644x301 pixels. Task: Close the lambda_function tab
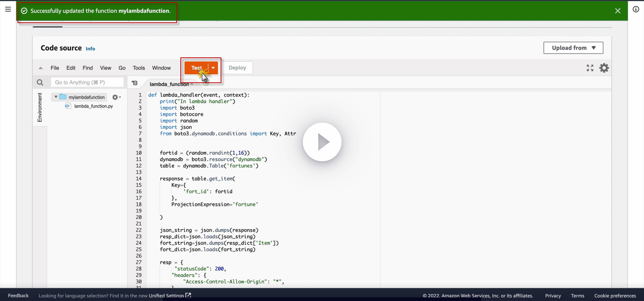tap(192, 84)
